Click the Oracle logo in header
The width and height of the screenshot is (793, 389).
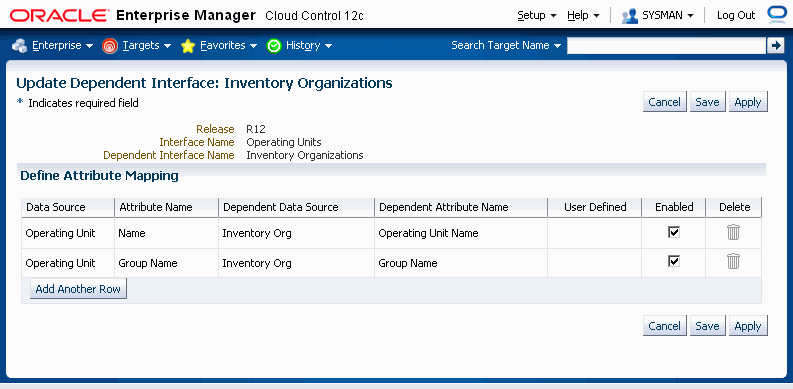59,15
